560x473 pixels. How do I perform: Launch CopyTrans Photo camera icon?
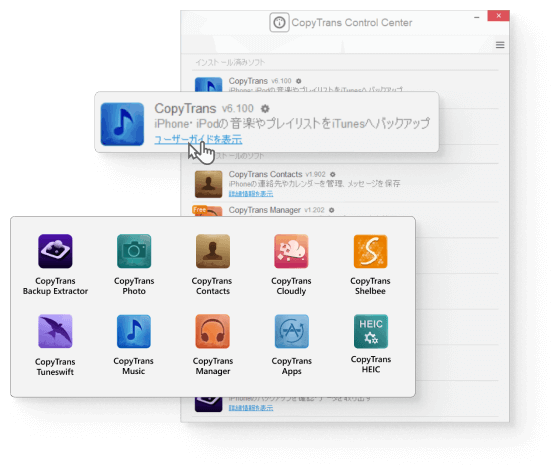[134, 251]
